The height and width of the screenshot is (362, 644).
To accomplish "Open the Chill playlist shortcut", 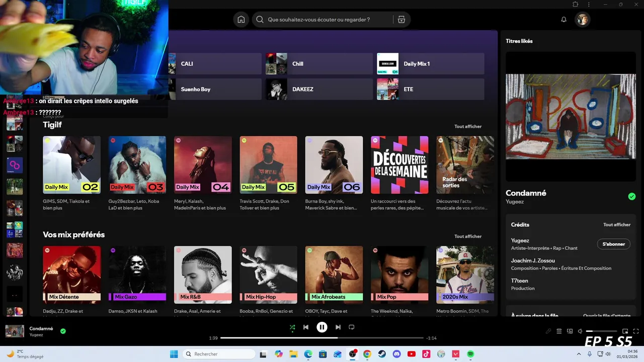I will [319, 64].
